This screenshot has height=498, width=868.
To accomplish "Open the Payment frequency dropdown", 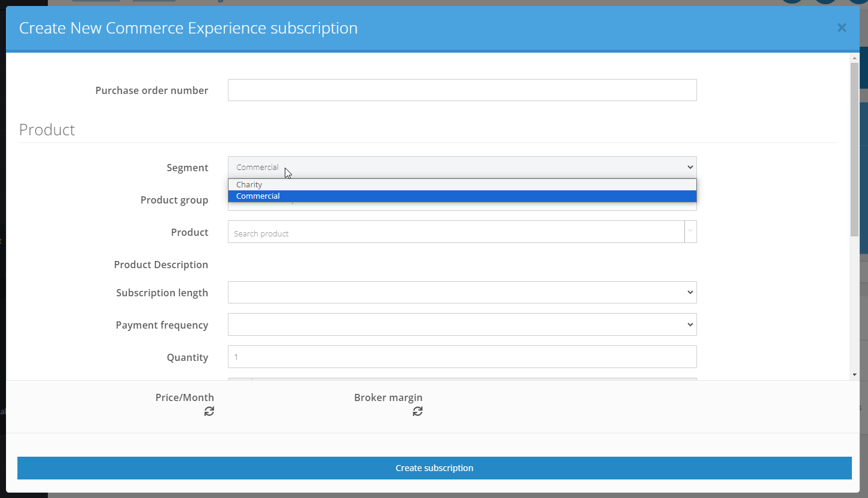I will (x=462, y=325).
